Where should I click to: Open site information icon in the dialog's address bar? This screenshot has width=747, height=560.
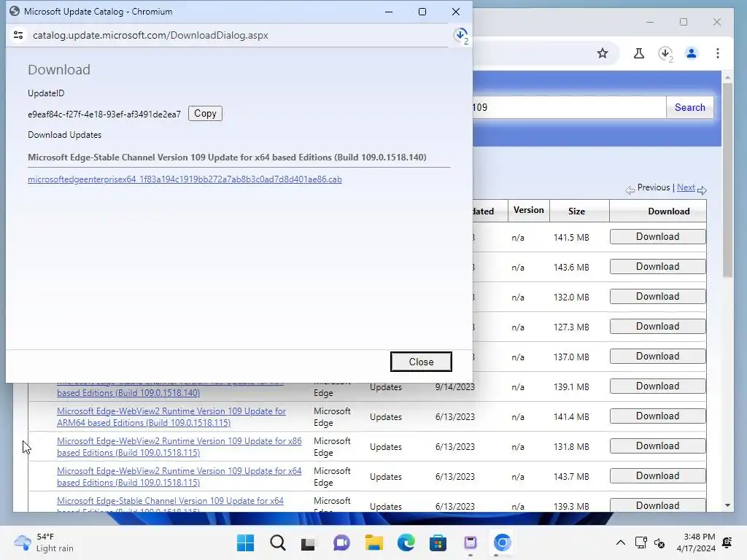(x=18, y=35)
